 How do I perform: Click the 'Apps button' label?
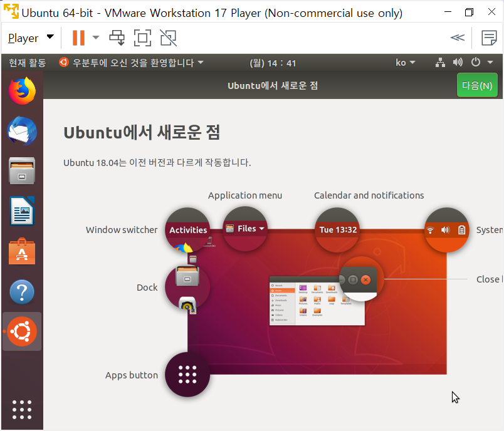pos(132,375)
